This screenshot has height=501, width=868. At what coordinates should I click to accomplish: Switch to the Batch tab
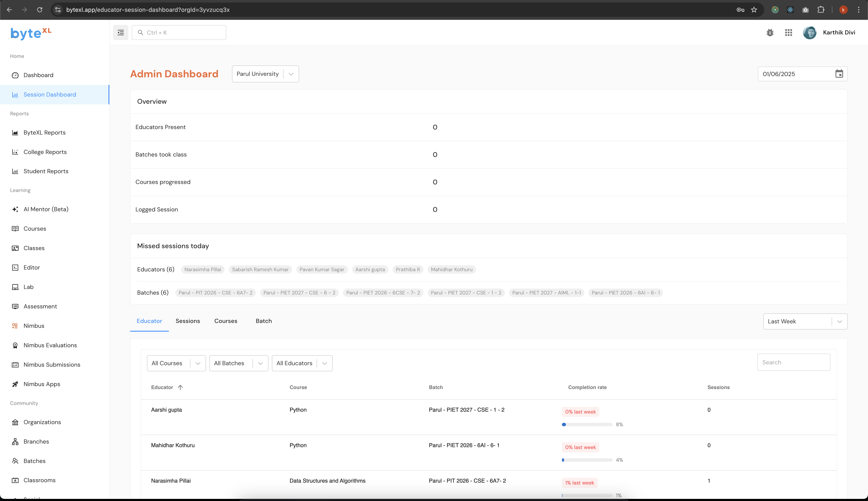263,321
